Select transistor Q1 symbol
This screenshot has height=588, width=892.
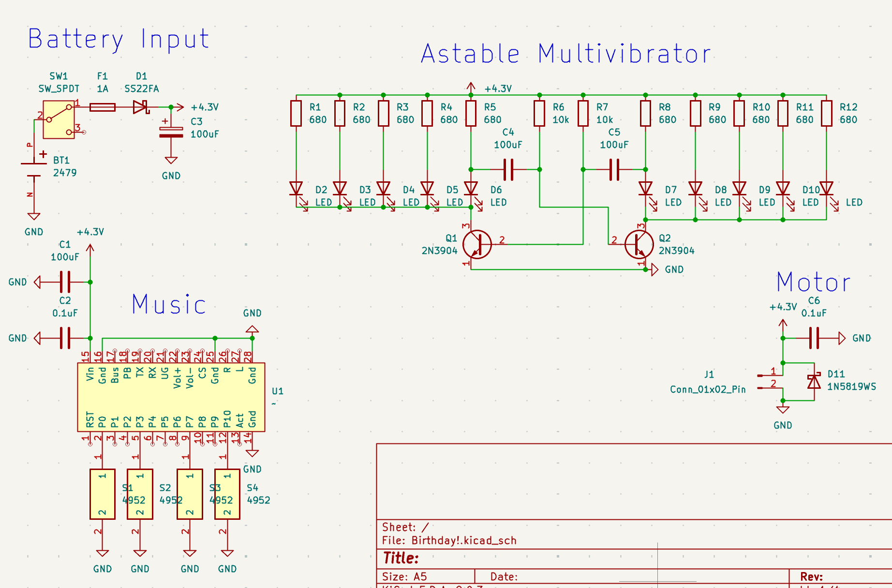[x=477, y=244]
